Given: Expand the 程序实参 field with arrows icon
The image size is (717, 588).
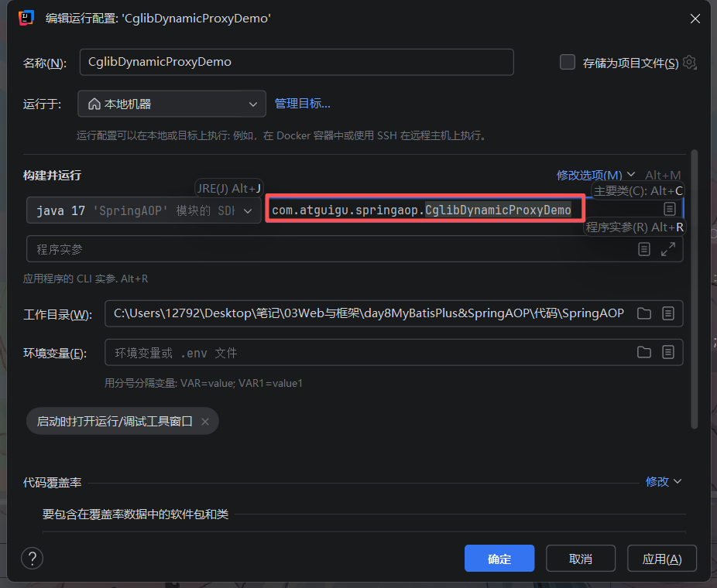Looking at the screenshot, I should tap(668, 249).
